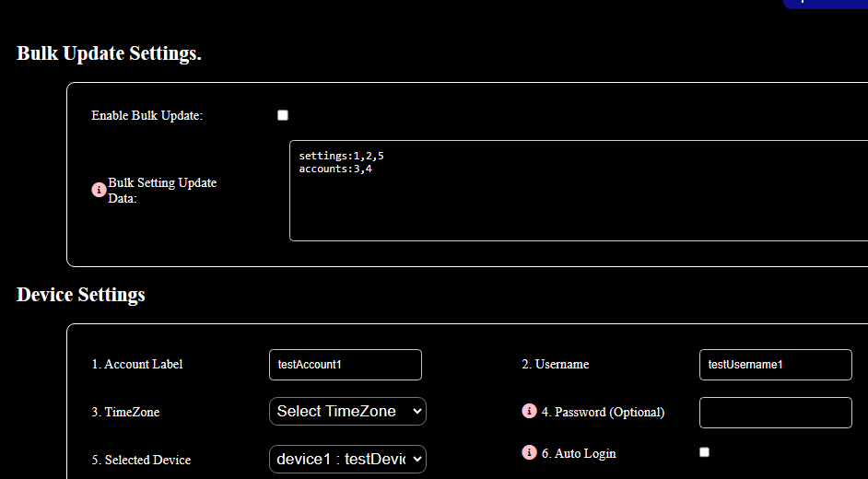This screenshot has height=479, width=868.
Task: Click the Username input field
Action: point(776,365)
